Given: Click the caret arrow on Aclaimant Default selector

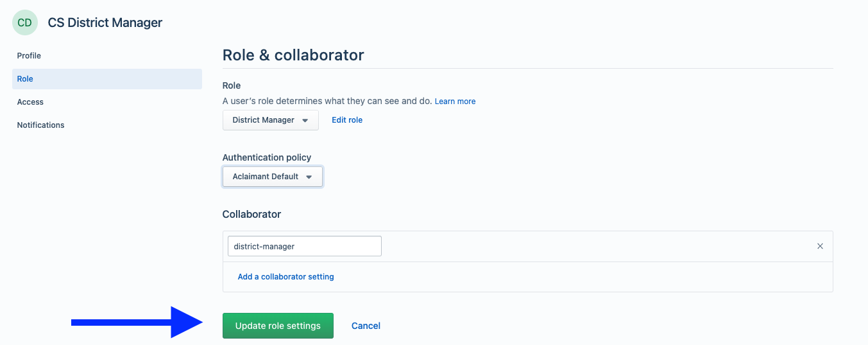Looking at the screenshot, I should [309, 177].
